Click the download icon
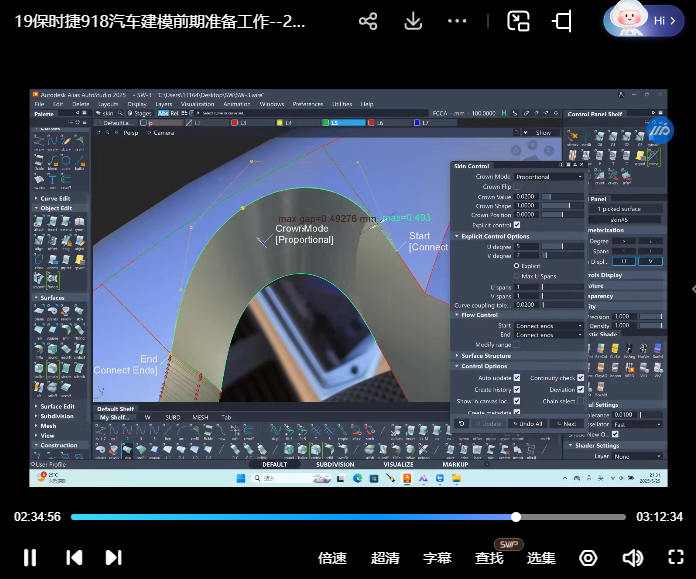Viewport: 696px width, 579px height. coord(413,21)
